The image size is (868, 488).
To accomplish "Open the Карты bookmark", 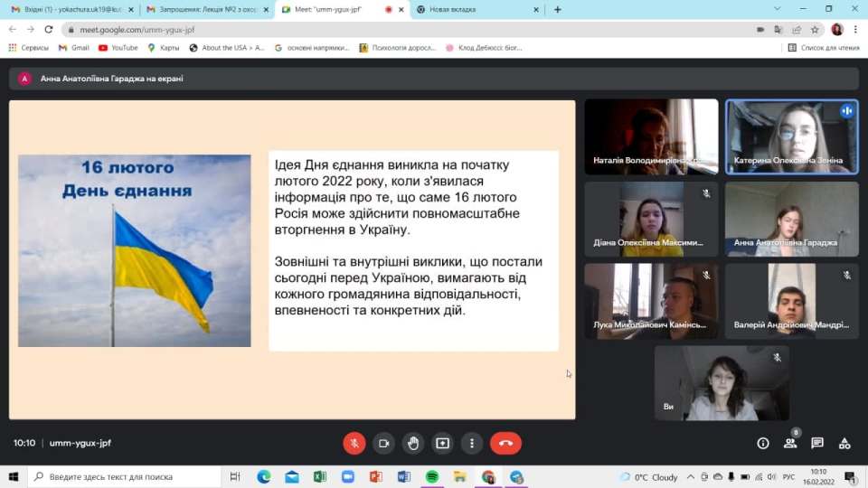I will click(164, 48).
